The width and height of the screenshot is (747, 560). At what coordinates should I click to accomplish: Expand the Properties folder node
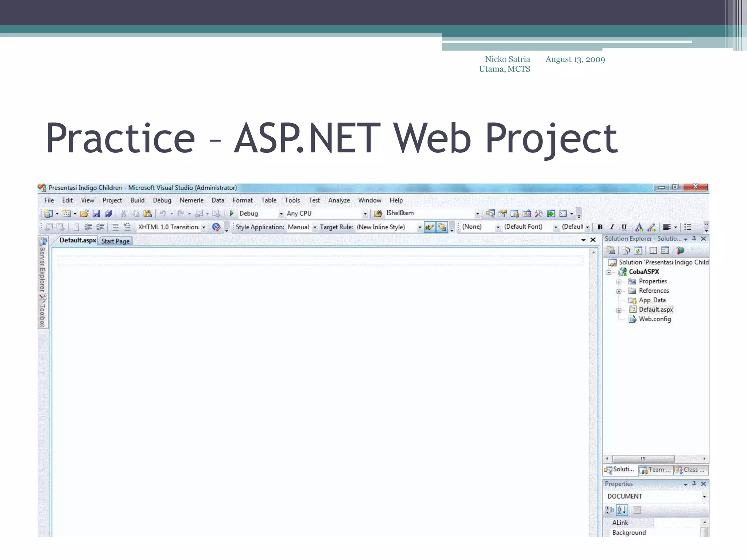pos(619,282)
